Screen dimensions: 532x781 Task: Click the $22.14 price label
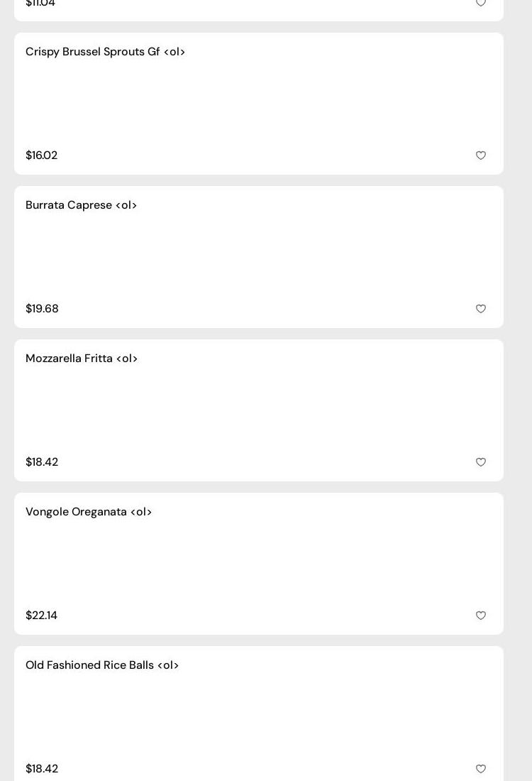(x=41, y=616)
